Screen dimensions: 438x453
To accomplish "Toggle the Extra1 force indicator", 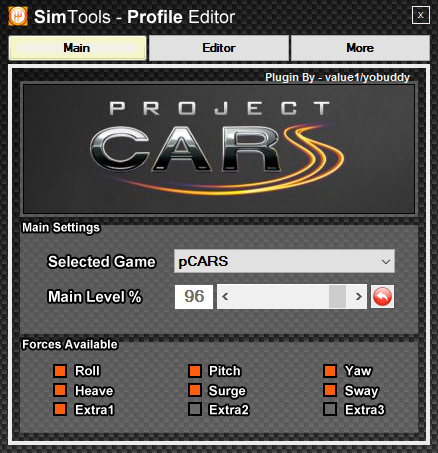I will click(x=60, y=409).
